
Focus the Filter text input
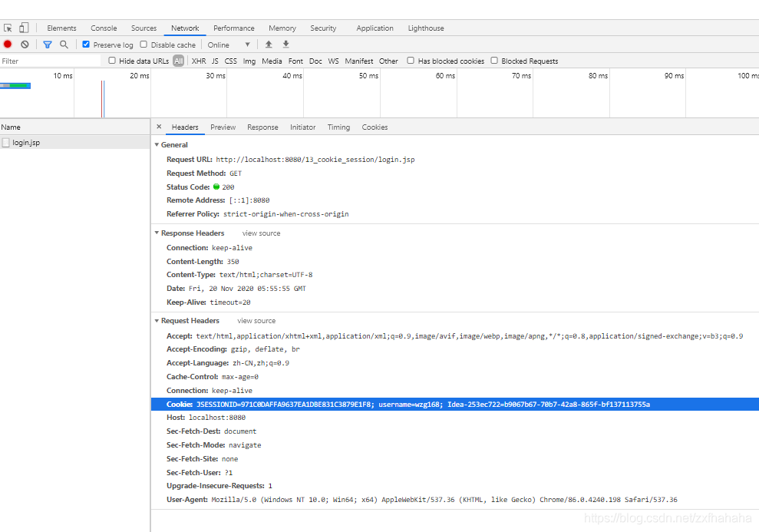coord(51,61)
